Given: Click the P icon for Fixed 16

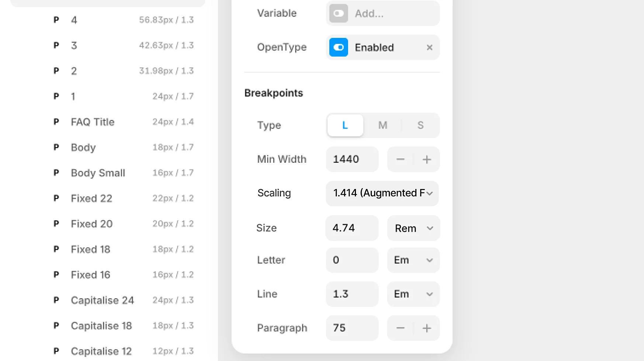Looking at the screenshot, I should (56, 274).
